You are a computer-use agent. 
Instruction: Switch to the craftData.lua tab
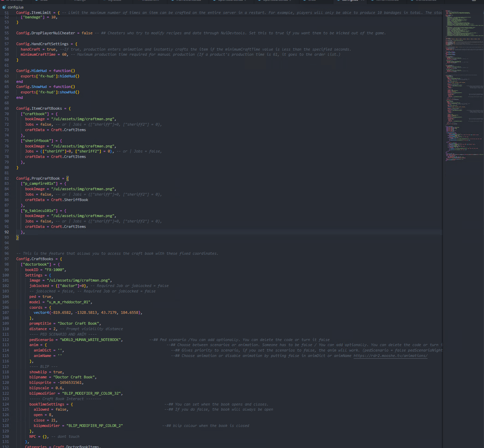(426, 1)
